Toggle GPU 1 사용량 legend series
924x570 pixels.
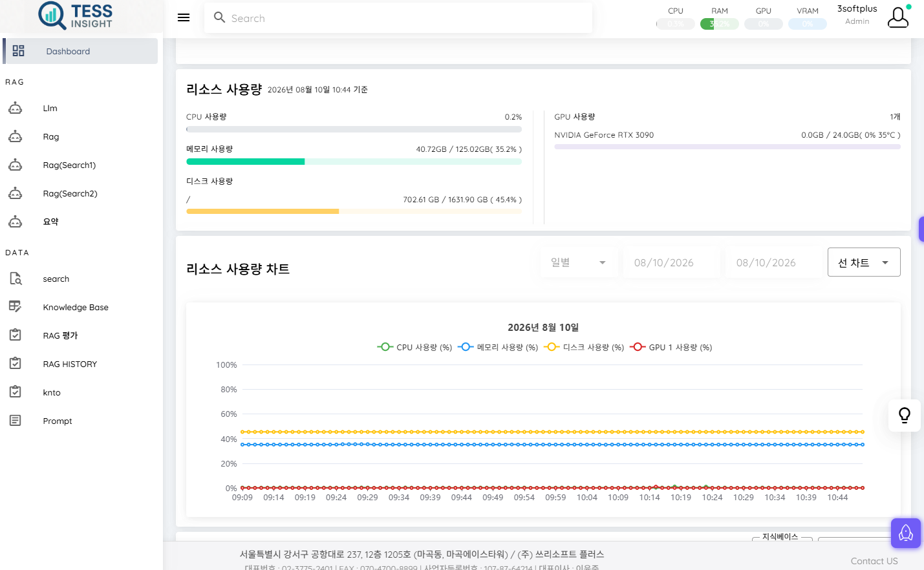pyautogui.click(x=671, y=347)
